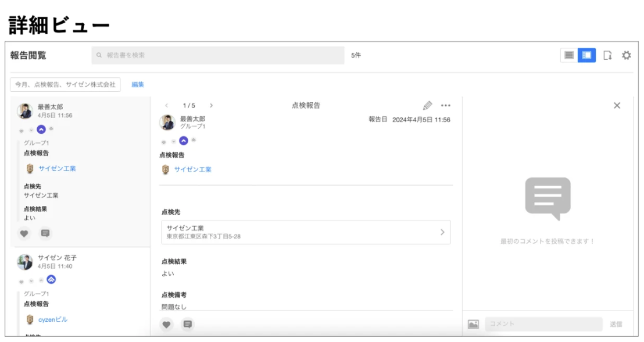
Task: Click building icon beside detail panel サイゼン工業
Action: click(x=165, y=169)
